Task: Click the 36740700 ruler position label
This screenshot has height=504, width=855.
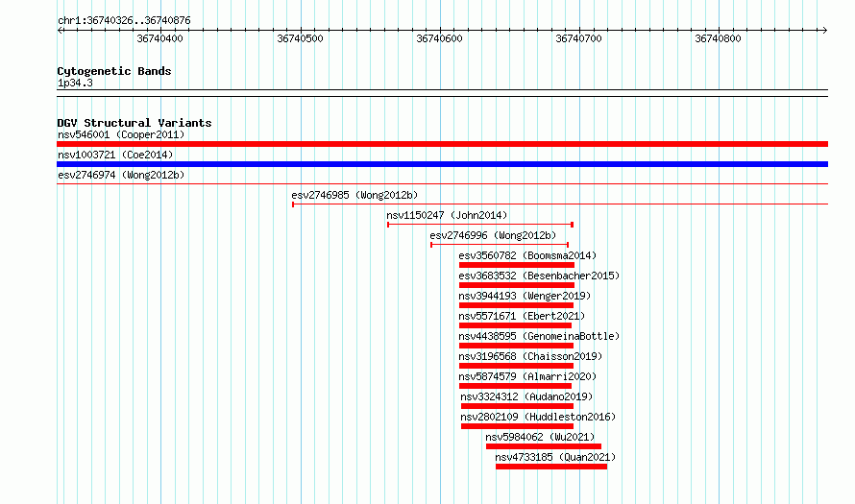Action: (578, 38)
